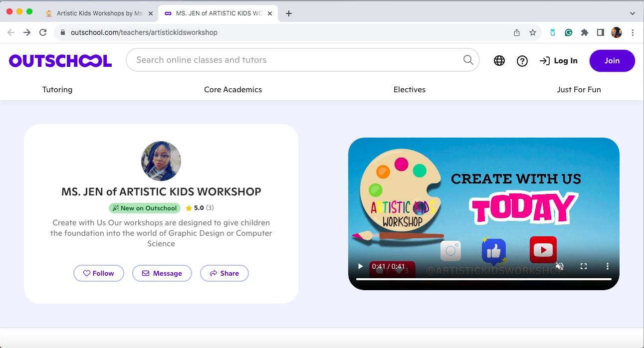
Task: Unmute the video sound
Action: tap(560, 266)
